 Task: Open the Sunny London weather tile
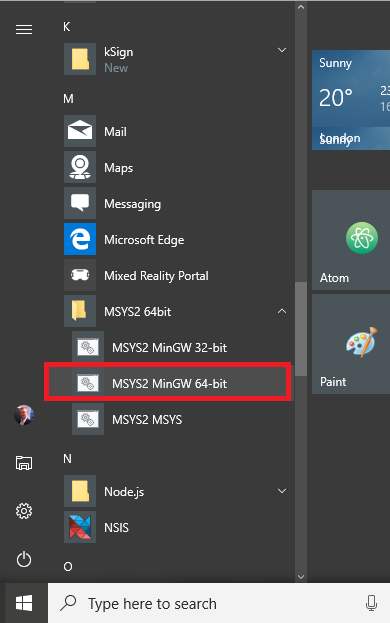point(351,100)
